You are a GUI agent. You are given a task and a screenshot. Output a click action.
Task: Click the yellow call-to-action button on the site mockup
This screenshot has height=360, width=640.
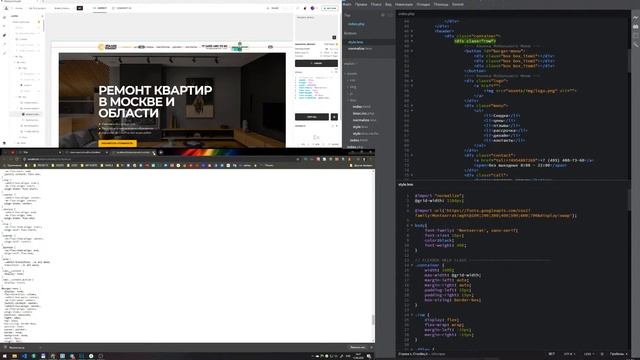[117, 143]
